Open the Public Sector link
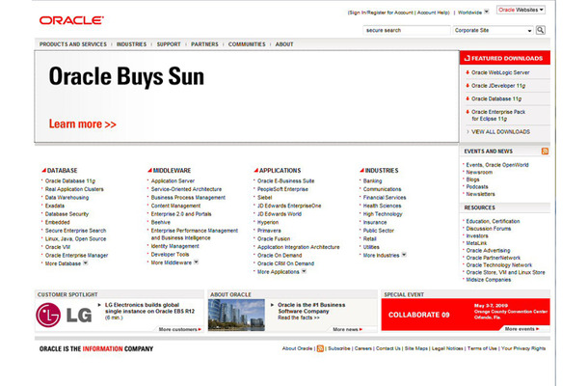 (379, 231)
